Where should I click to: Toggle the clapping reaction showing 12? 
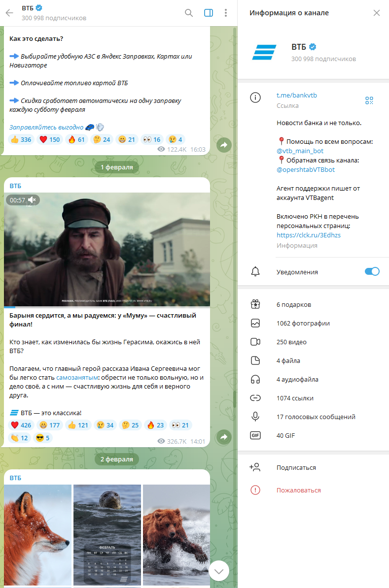coord(20,438)
